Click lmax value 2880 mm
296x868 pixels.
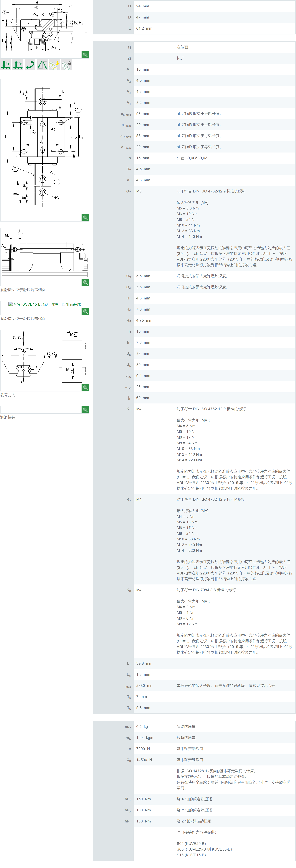(145, 686)
